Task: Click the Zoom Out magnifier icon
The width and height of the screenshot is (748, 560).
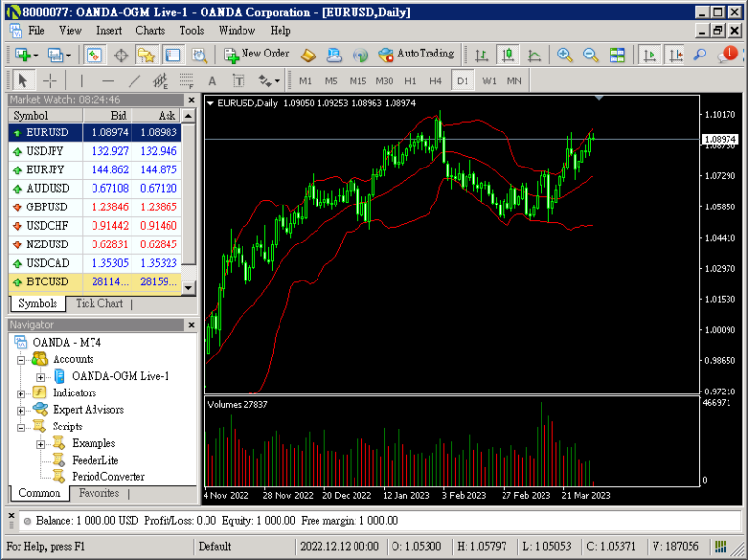Action: (x=590, y=55)
